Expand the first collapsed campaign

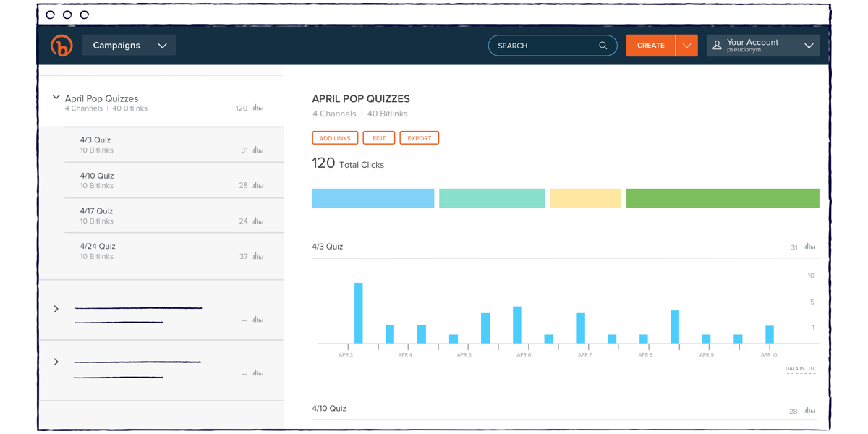(56, 309)
